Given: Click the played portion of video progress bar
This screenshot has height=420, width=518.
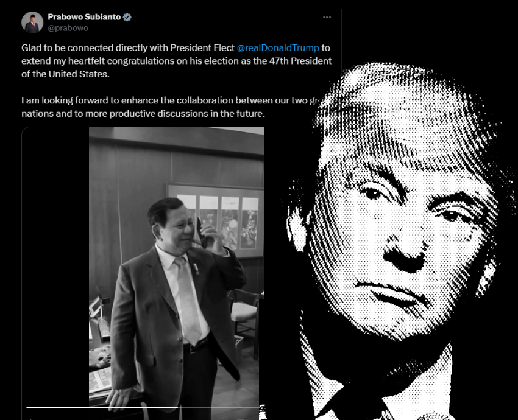Looking at the screenshot, I should (102, 408).
